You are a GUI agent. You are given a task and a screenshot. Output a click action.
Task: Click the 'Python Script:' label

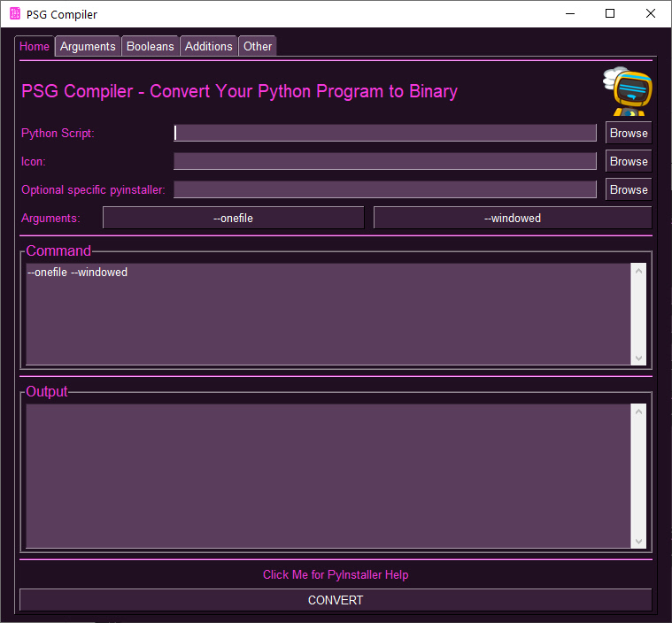point(58,134)
